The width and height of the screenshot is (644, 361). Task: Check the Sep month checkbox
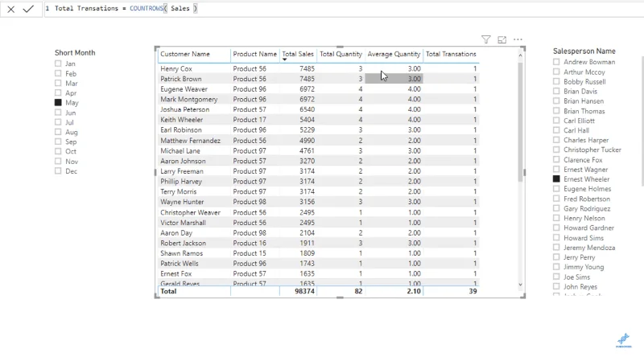[58, 142]
